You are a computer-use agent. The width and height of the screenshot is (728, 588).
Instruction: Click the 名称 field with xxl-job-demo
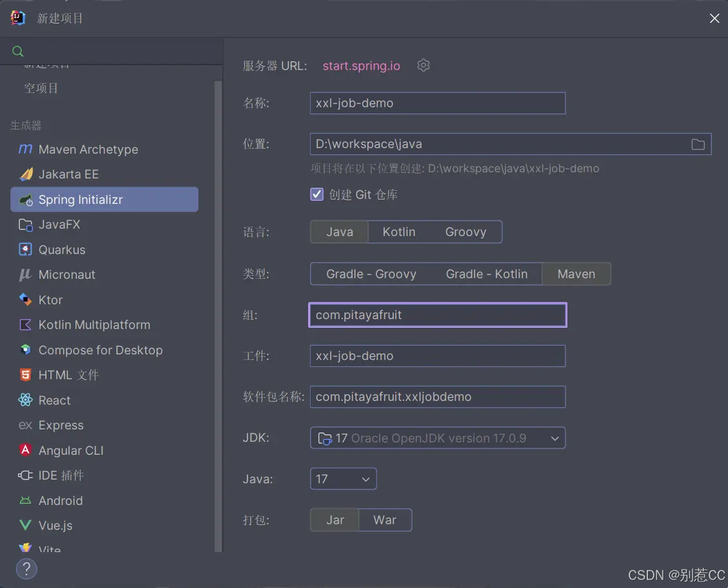coord(437,103)
